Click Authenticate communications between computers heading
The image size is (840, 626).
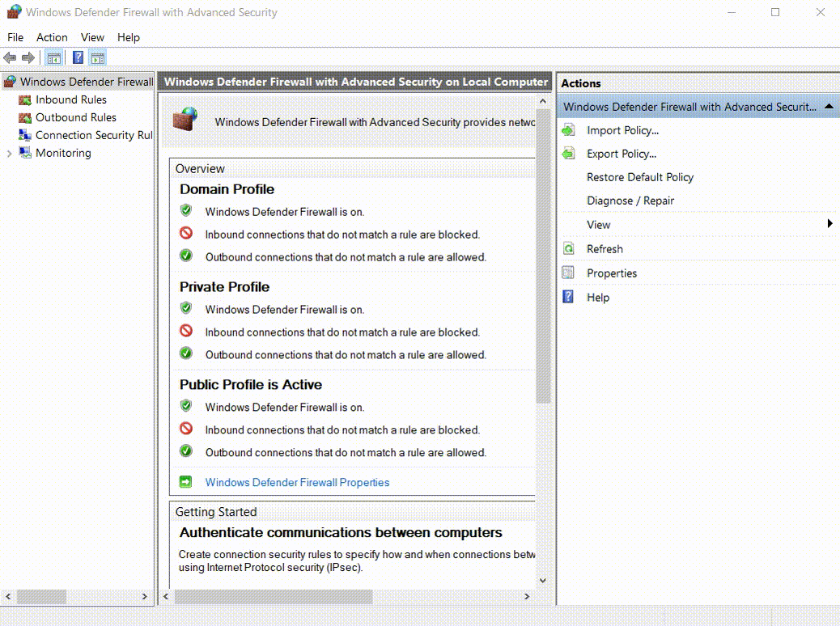click(341, 533)
